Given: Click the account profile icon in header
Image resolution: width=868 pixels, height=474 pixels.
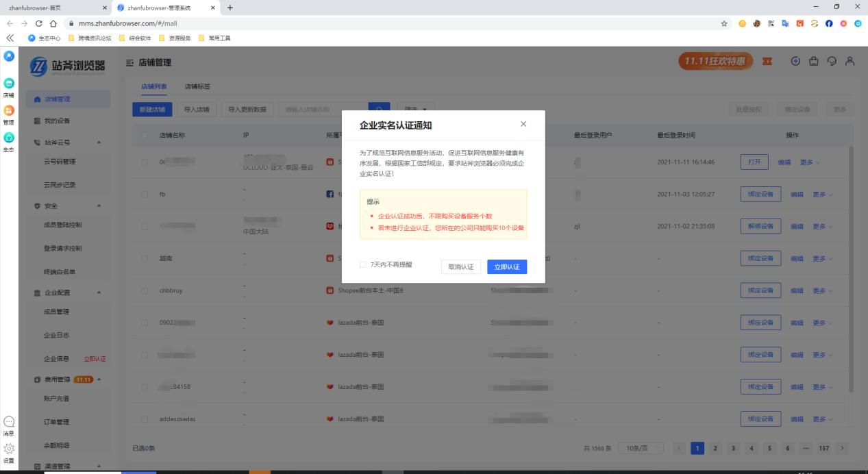Looking at the screenshot, I should tap(850, 61).
